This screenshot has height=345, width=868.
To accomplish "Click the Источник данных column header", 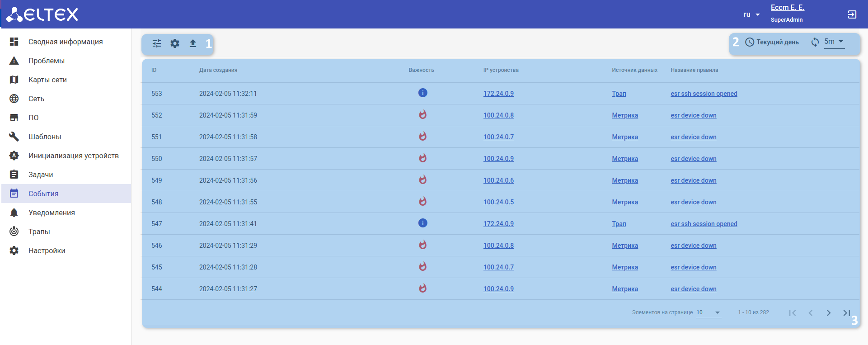I will tap(634, 70).
